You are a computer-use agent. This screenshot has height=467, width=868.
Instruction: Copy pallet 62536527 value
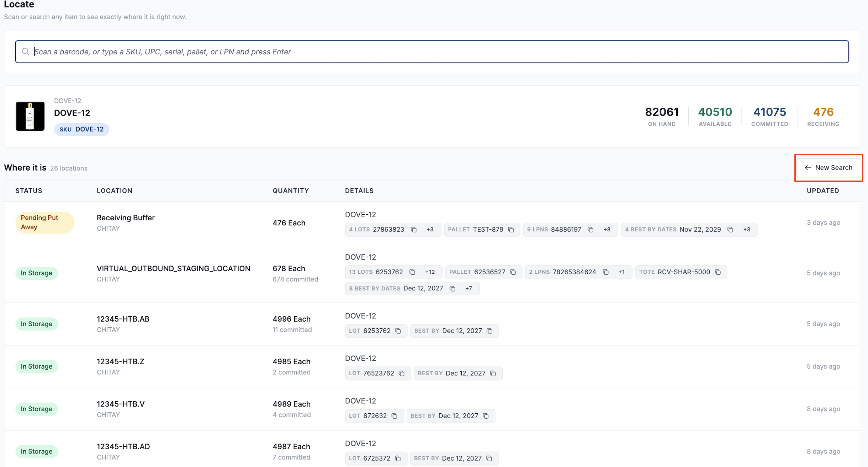(x=513, y=272)
